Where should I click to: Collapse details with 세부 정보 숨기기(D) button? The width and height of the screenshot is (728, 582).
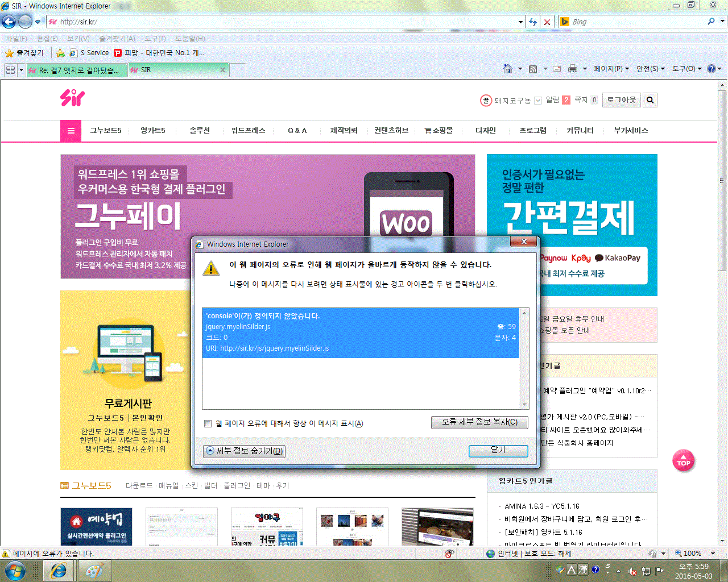click(245, 451)
